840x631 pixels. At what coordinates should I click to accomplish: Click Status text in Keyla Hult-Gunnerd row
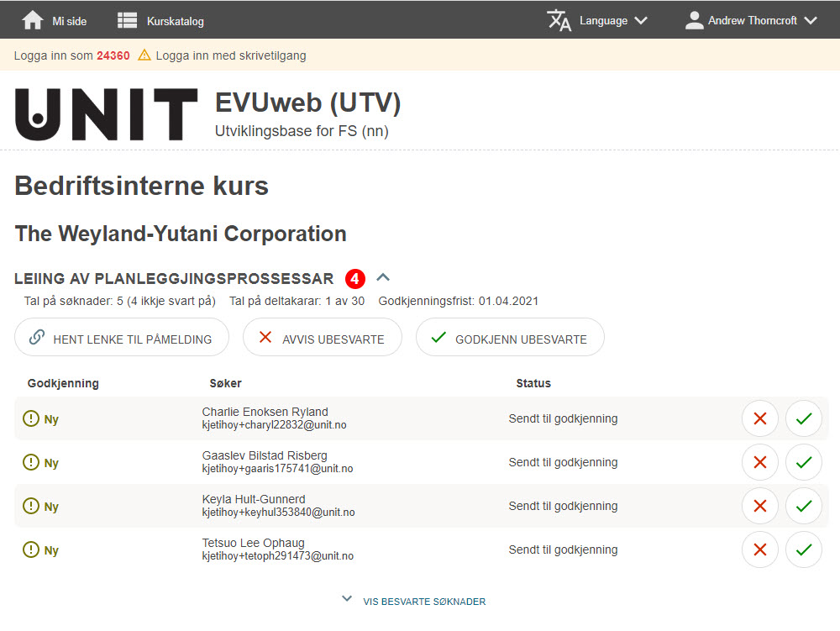563,506
